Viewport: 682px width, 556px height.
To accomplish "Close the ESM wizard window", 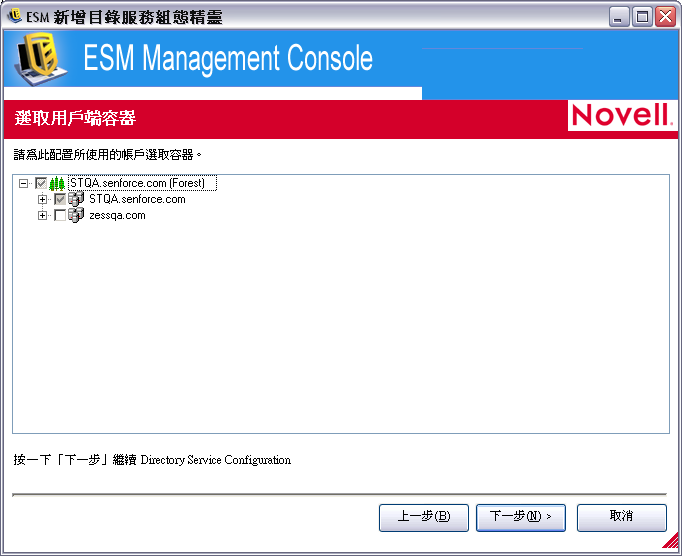I will 665,17.
